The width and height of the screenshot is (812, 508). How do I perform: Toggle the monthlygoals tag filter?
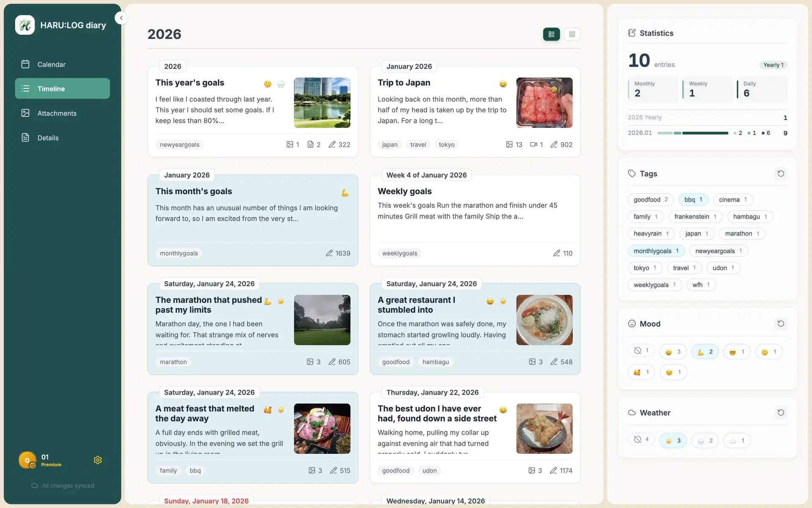click(x=656, y=251)
